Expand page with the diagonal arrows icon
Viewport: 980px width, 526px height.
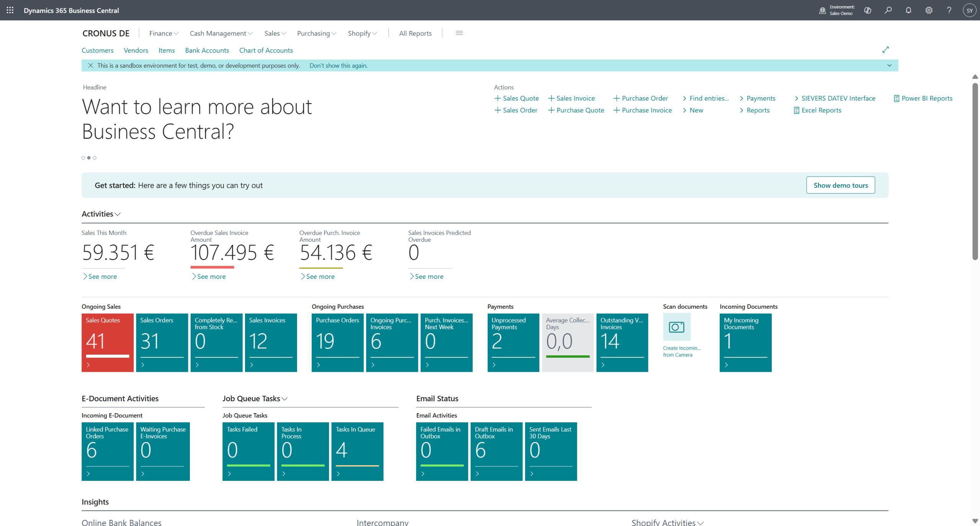(x=885, y=50)
